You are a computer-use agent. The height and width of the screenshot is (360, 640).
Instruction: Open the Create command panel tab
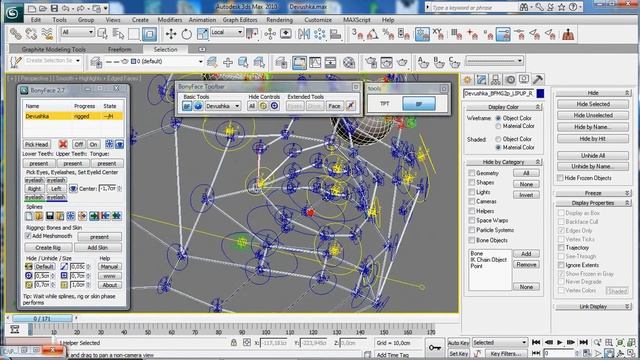click(468, 80)
